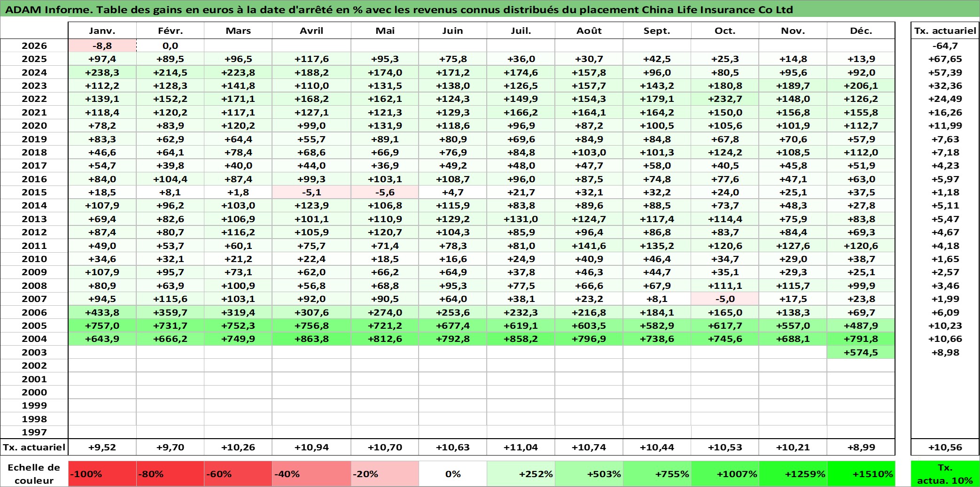Click the +8,99 December actuarial rate
The height and width of the screenshot is (487, 980).
click(x=861, y=447)
